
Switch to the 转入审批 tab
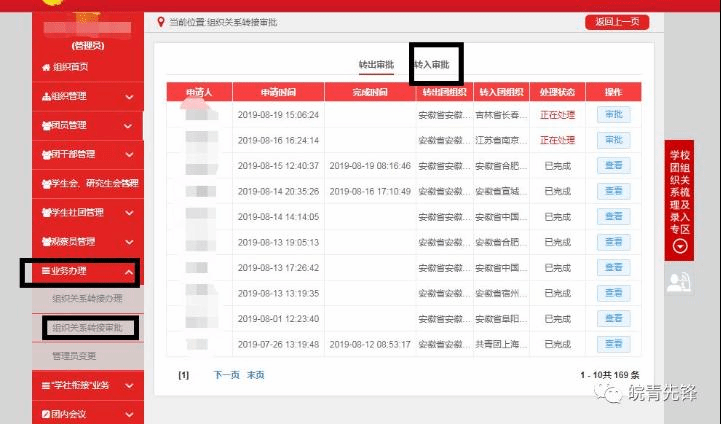[432, 65]
